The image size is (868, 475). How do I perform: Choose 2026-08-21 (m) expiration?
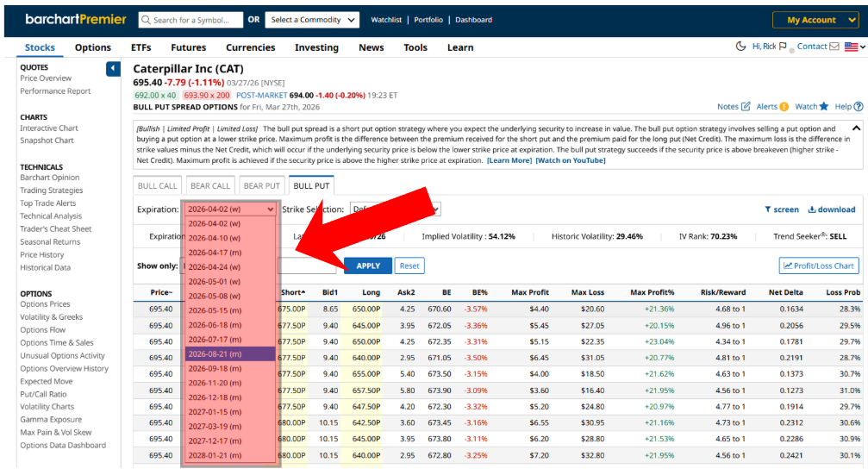230,353
